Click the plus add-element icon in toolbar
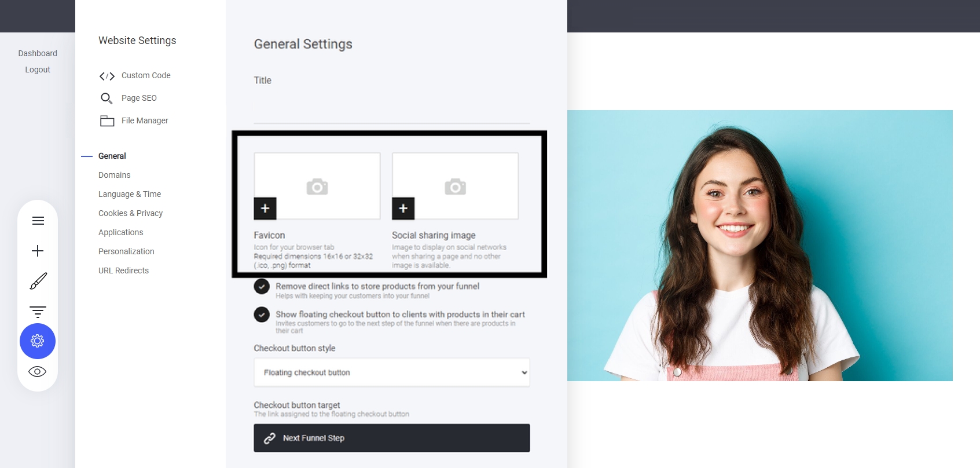Viewport: 980px width, 468px height. click(x=38, y=251)
